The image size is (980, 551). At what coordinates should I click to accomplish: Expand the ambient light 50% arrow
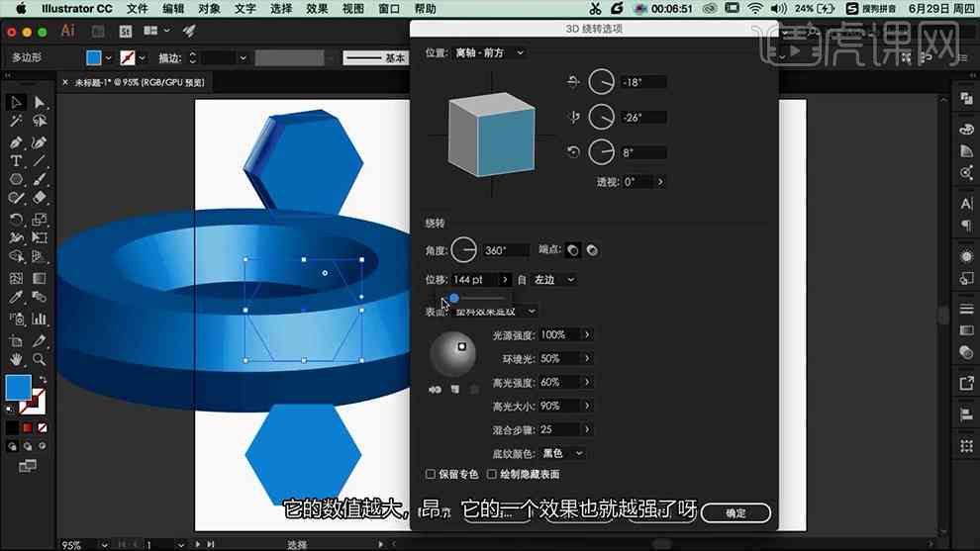[587, 358]
